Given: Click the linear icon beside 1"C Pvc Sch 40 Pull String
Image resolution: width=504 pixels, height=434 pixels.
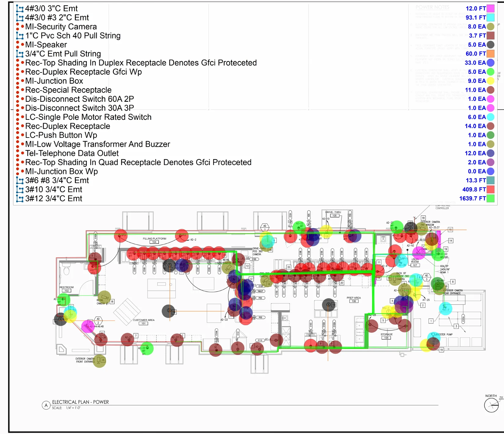Looking at the screenshot, I should pyautogui.click(x=20, y=36).
